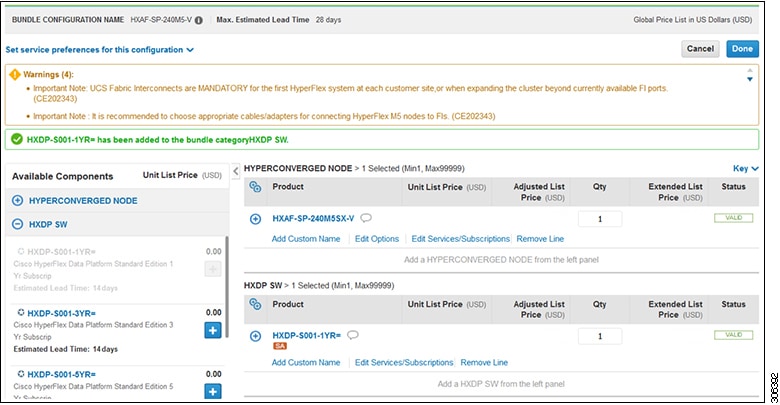
Task: Click the Done button
Action: click(742, 49)
